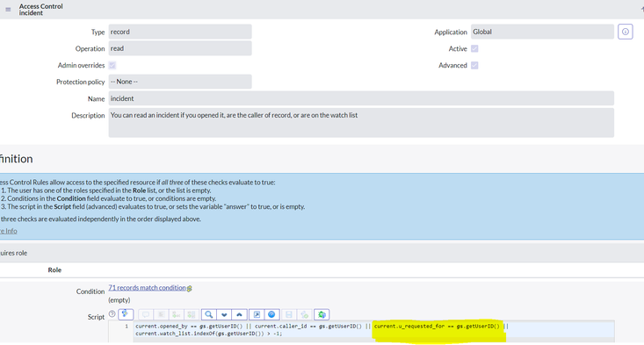This screenshot has height=345, width=644.
Task: Open script search with magnifier icon
Action: point(208,314)
